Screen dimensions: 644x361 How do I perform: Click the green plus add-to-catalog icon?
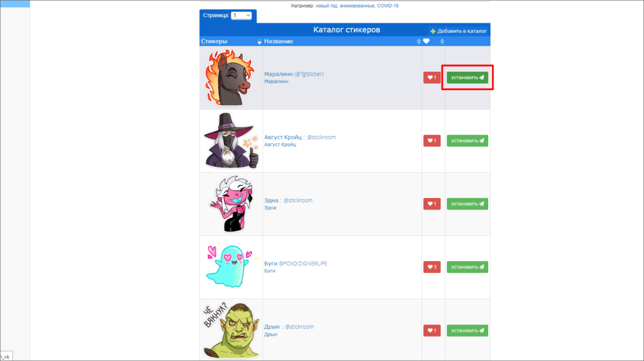pos(433,31)
